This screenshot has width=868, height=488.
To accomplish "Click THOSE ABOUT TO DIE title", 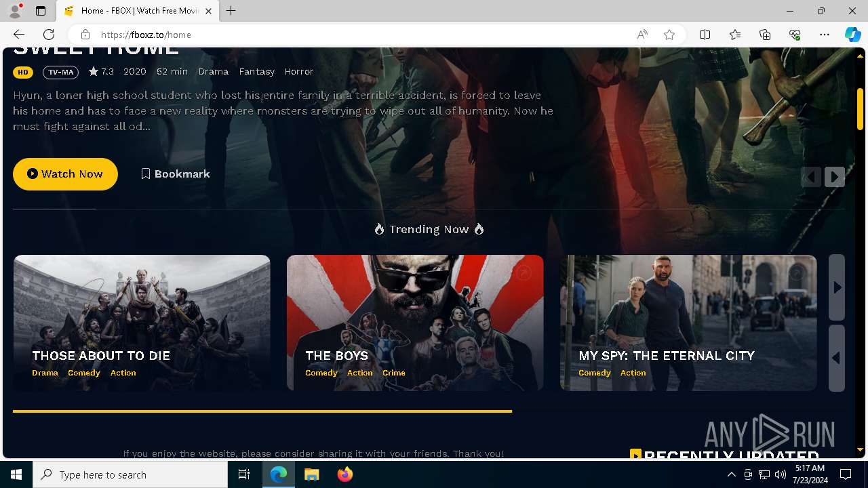I will point(101,355).
